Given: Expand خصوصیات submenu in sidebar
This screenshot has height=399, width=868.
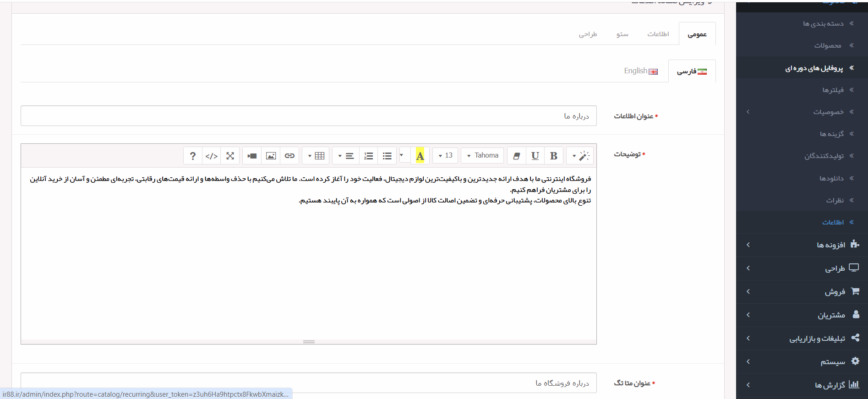Looking at the screenshot, I should pos(802,112).
